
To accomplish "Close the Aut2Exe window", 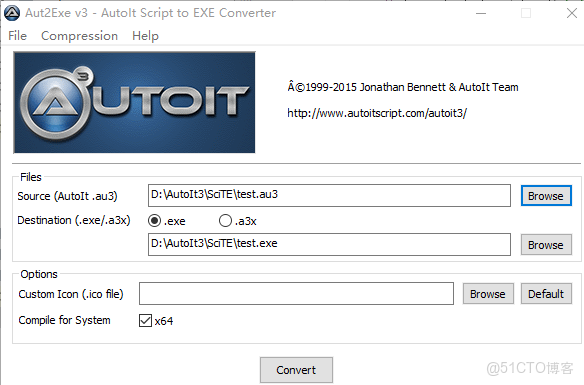I will tap(572, 13).
